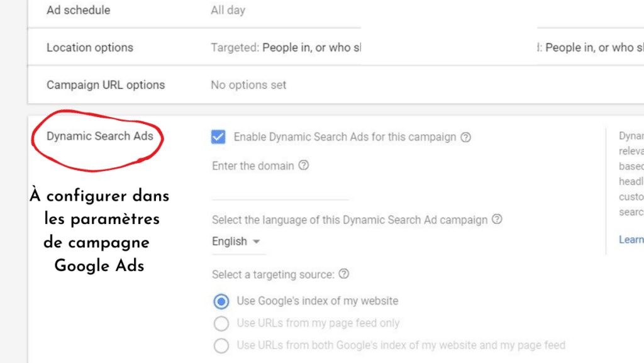Open the Learn more link in side panel
This screenshot has height=363, width=644.
pos(631,240)
